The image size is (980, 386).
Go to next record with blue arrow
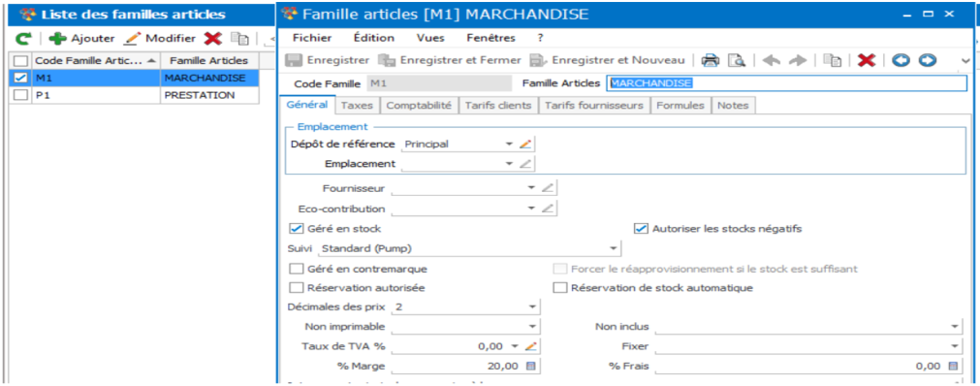[928, 60]
